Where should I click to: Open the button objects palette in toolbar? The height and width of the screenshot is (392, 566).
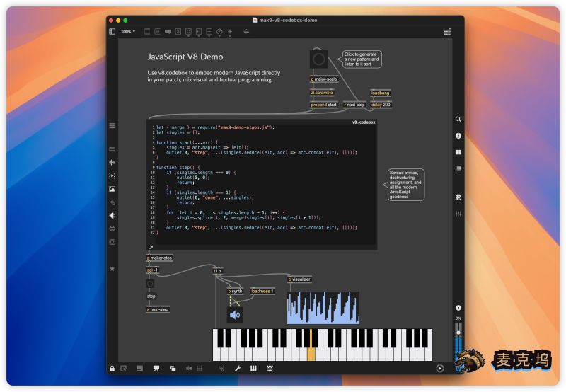pos(188,32)
